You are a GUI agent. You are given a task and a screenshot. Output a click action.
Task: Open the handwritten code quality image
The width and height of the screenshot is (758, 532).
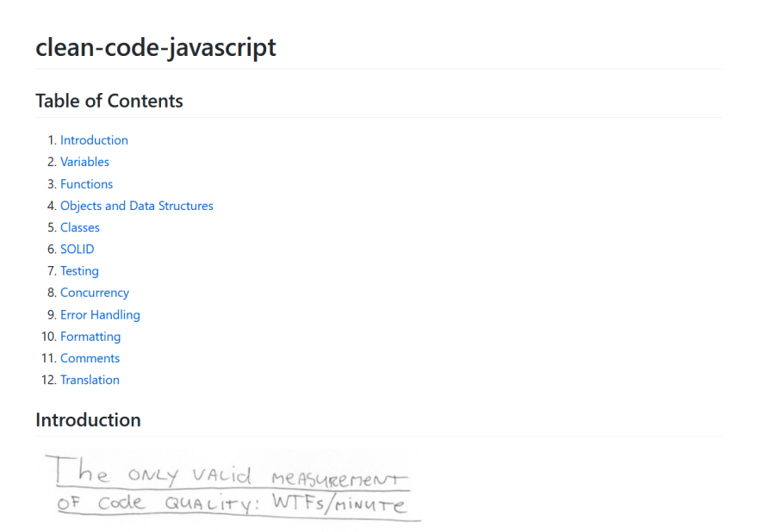pyautogui.click(x=233, y=486)
